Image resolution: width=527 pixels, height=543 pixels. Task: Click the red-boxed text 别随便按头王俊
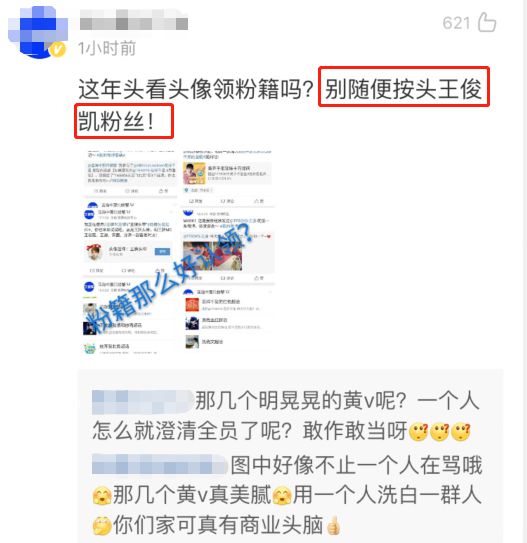(x=404, y=87)
